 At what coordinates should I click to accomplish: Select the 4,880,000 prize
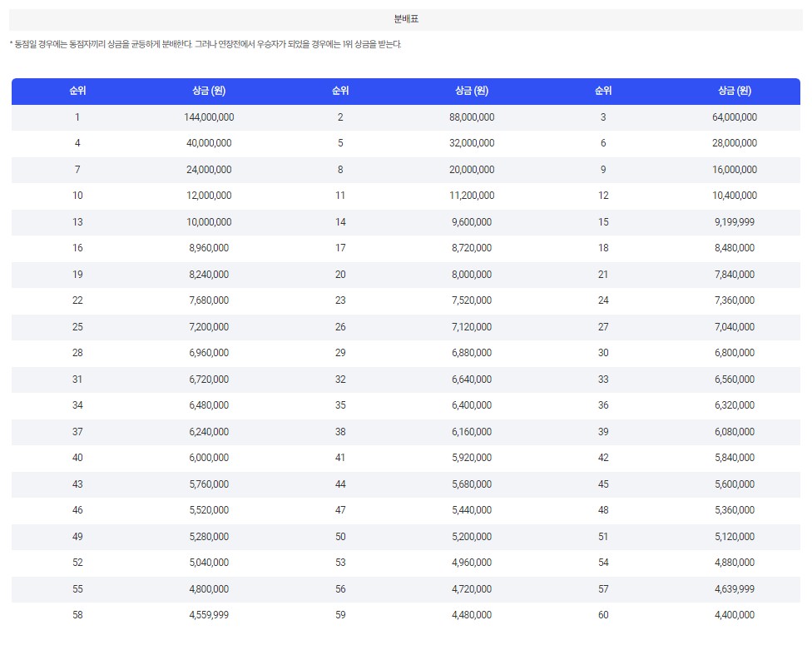[x=735, y=562]
